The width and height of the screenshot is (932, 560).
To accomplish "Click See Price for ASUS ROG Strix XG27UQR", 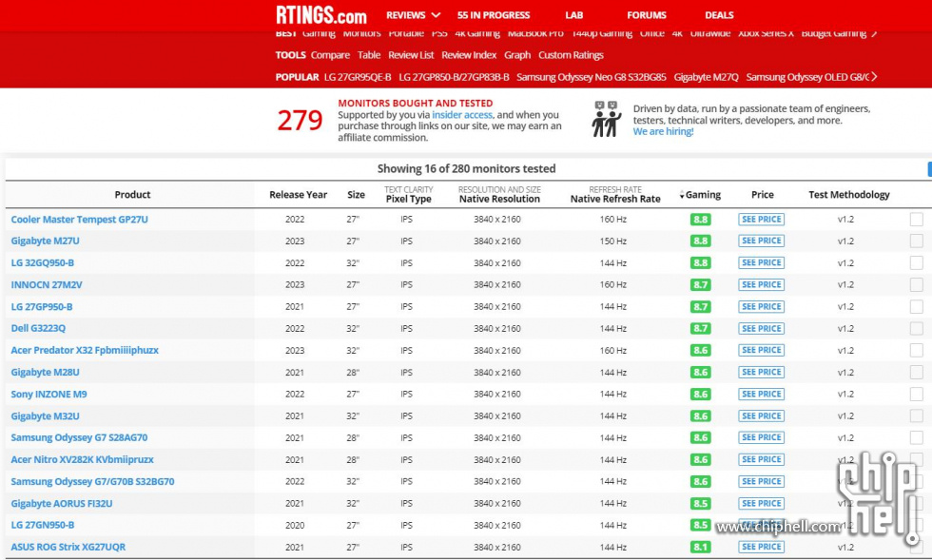I will pyautogui.click(x=761, y=547).
